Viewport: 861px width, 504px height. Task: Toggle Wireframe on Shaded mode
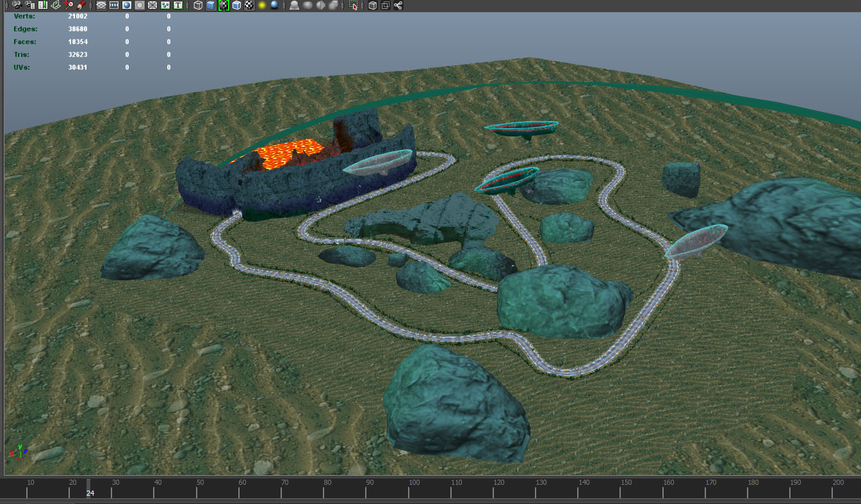click(224, 5)
